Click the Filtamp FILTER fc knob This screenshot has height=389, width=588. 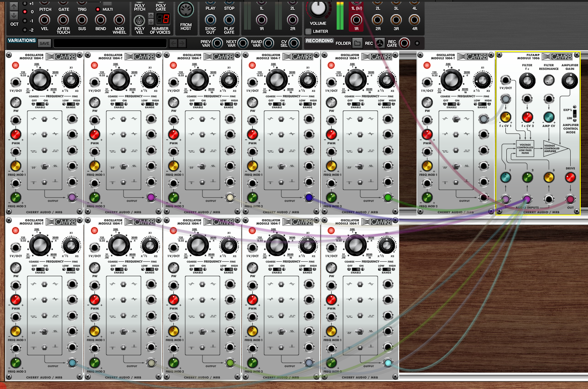(527, 81)
